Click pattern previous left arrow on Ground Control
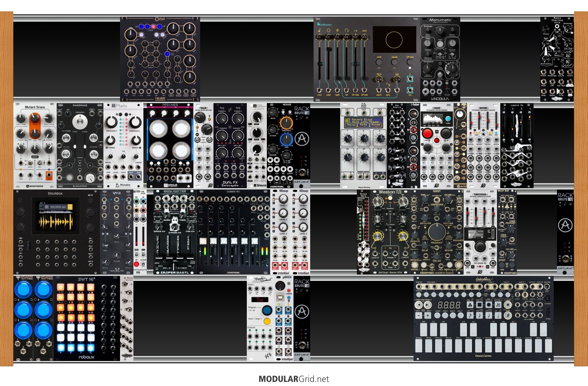 coord(418,304)
